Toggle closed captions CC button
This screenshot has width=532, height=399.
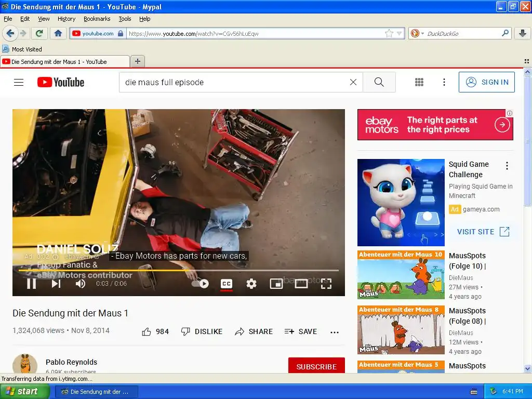tap(227, 284)
